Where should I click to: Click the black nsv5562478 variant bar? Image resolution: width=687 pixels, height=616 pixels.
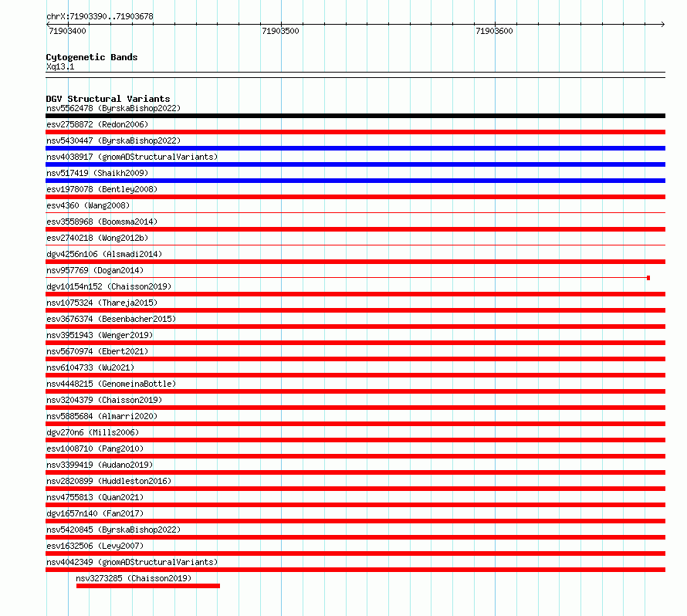(x=355, y=116)
